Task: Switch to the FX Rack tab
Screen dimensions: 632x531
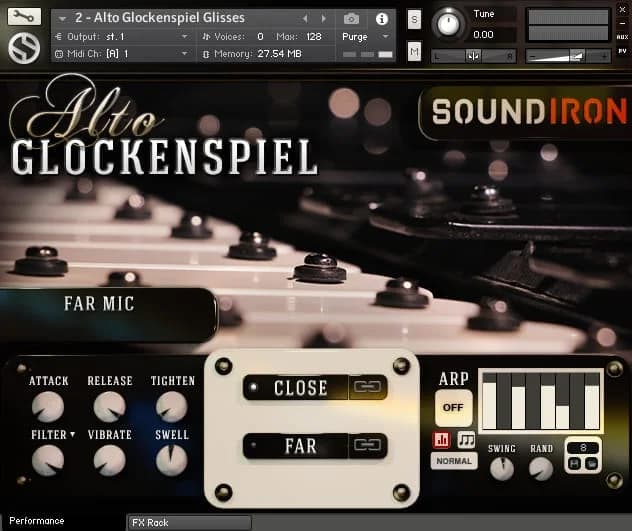Action: pos(189,523)
